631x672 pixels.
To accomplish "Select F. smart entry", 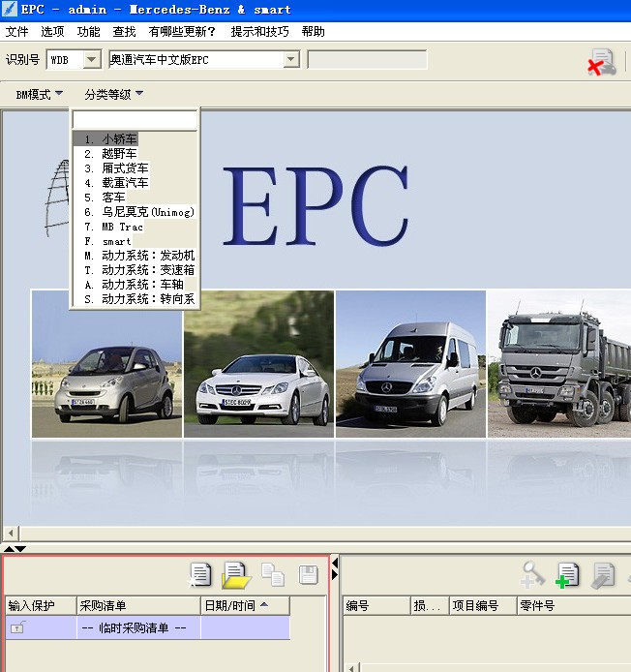I will tap(135, 241).
